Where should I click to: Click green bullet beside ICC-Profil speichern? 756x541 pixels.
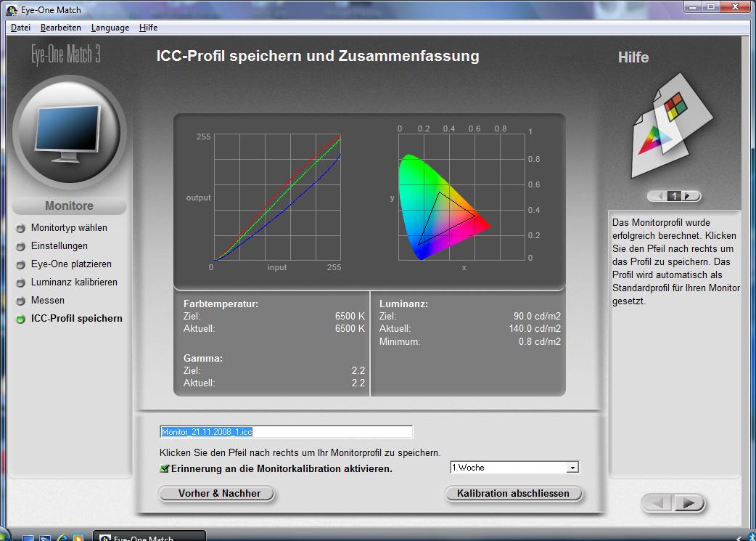[20, 319]
